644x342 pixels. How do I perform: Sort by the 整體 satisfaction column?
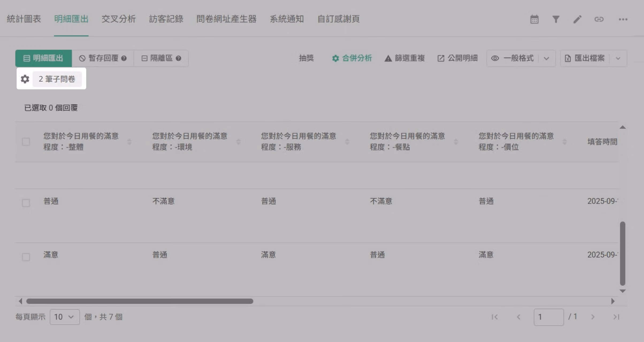point(129,142)
